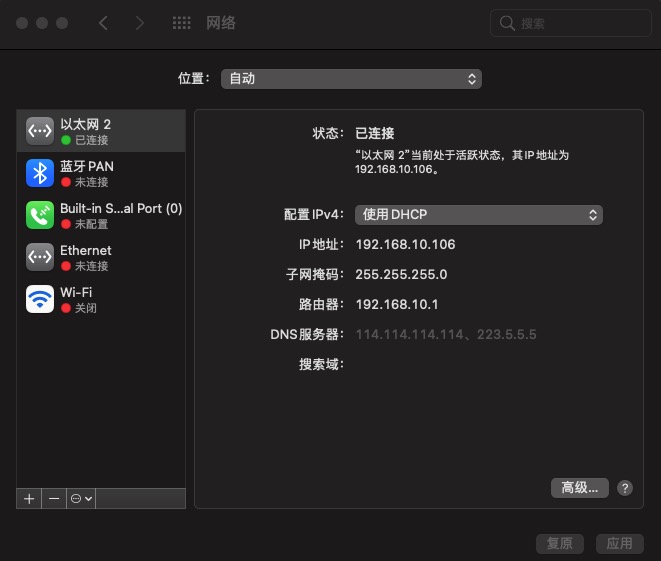
Task: Open the service action menu dropdown
Action: click(x=81, y=498)
